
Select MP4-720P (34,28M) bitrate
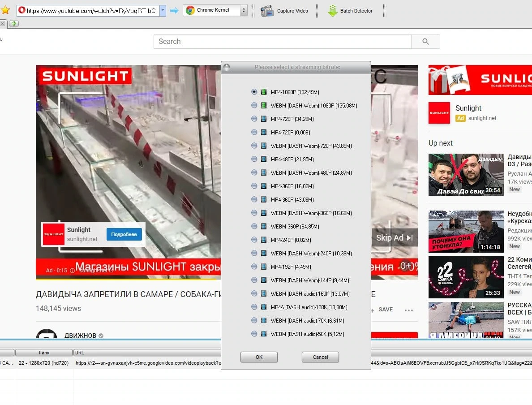pyautogui.click(x=254, y=119)
